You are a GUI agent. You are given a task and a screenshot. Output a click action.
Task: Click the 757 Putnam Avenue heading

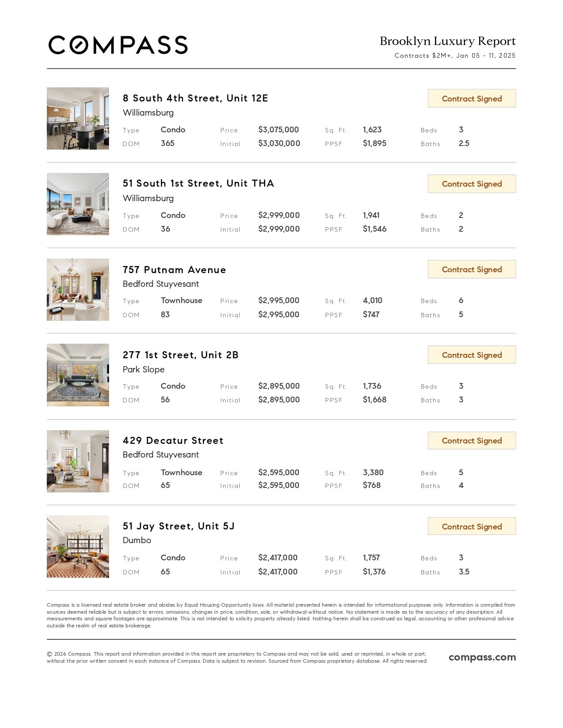point(174,270)
